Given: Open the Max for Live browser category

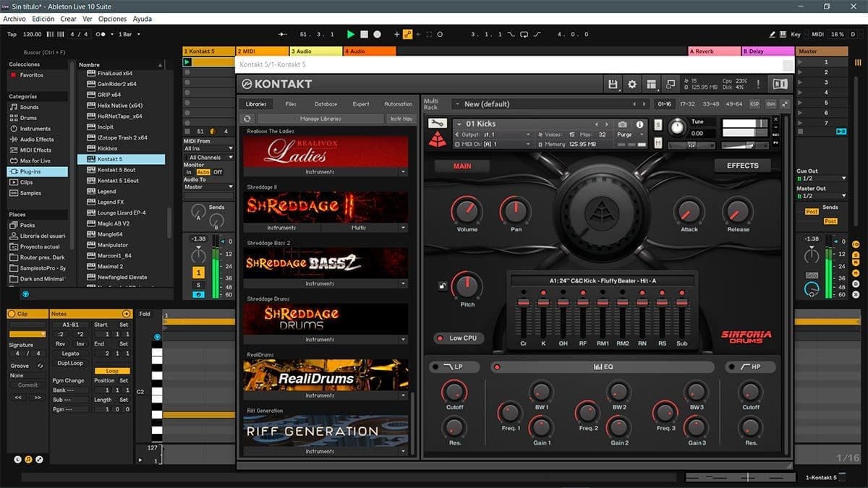Looking at the screenshot, I should coord(35,160).
